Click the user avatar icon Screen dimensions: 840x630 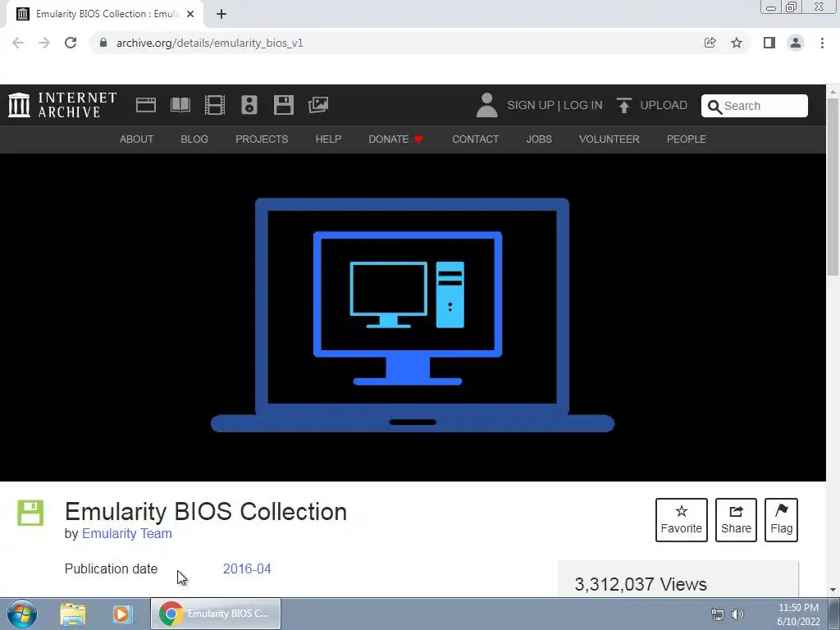(x=486, y=105)
